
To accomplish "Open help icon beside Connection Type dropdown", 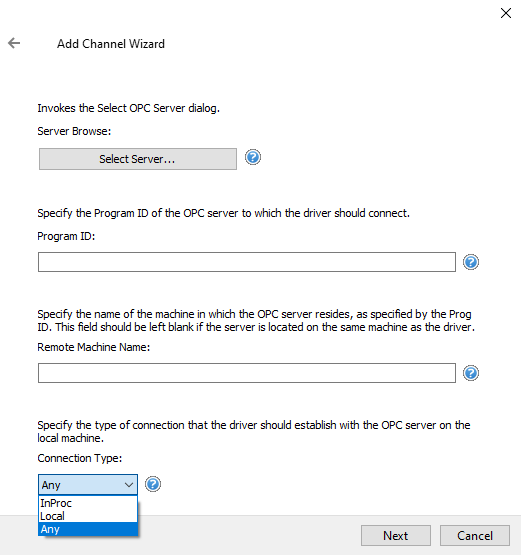I will point(153,484).
